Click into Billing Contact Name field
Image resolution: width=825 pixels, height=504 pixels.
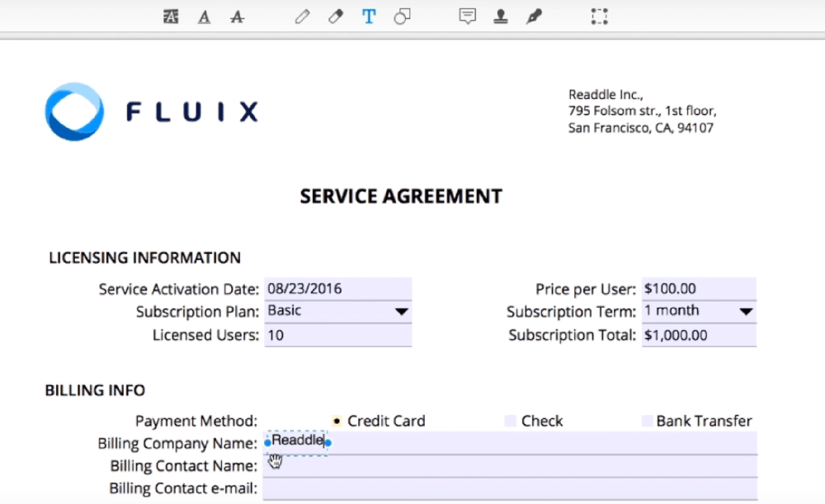tap(510, 466)
